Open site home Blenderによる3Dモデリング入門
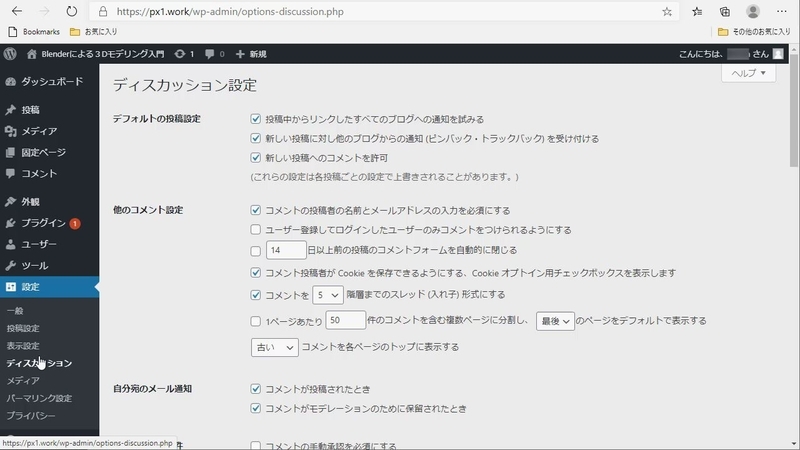 (95, 54)
